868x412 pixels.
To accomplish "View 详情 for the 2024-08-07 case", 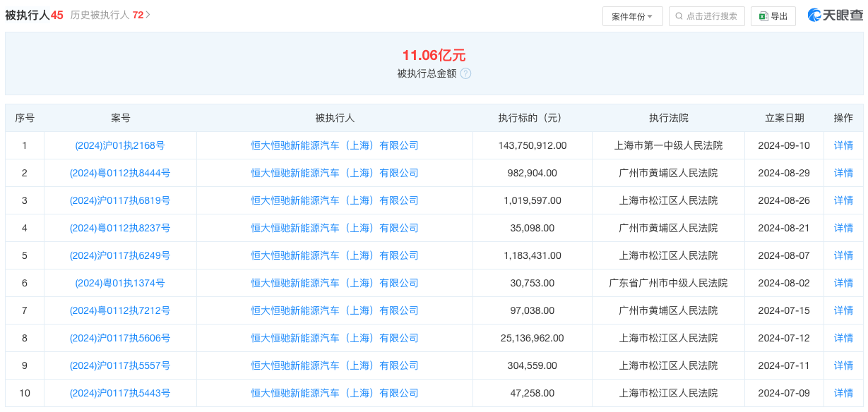I will point(843,255).
